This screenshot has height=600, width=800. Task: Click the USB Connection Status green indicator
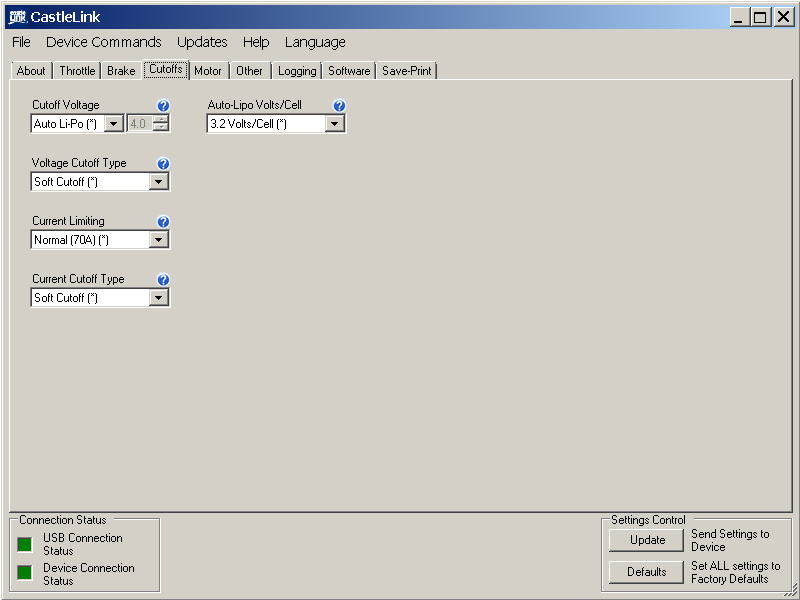click(25, 544)
